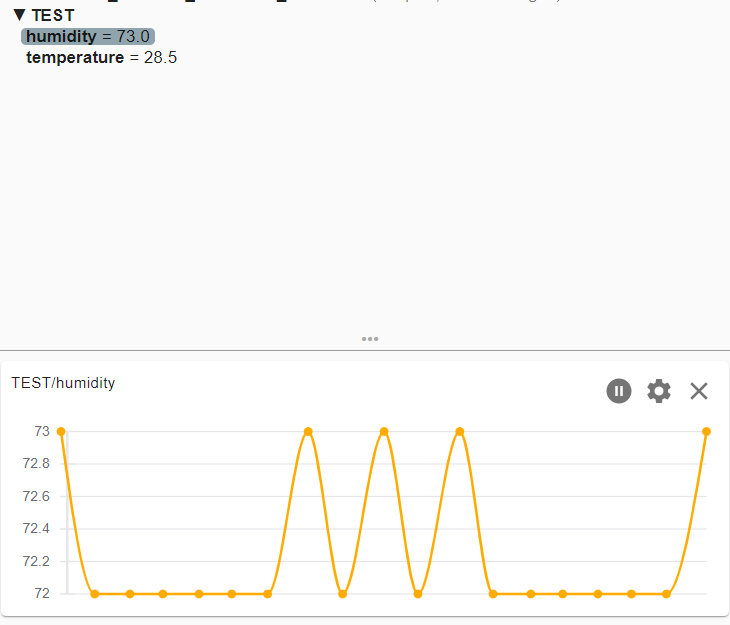This screenshot has height=625, width=730.
Task: Pause the humidity chart updates
Action: point(619,391)
